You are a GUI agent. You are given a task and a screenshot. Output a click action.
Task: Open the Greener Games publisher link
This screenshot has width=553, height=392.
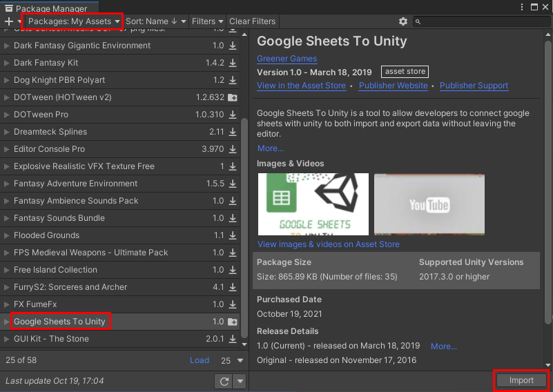coord(287,59)
